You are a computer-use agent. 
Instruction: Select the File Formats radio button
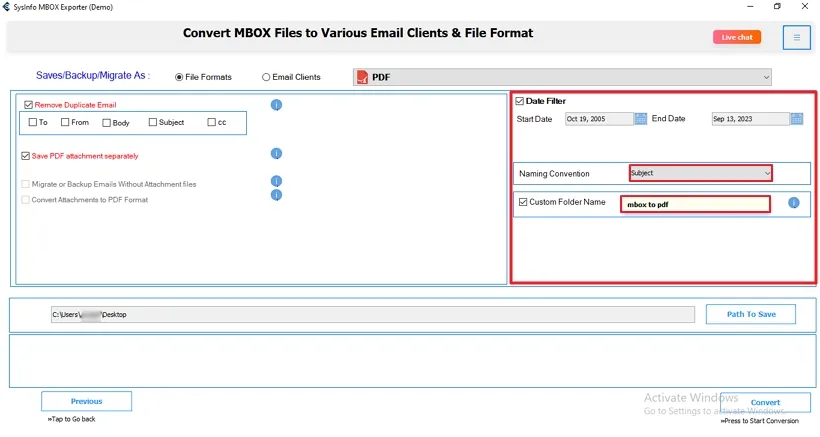179,77
